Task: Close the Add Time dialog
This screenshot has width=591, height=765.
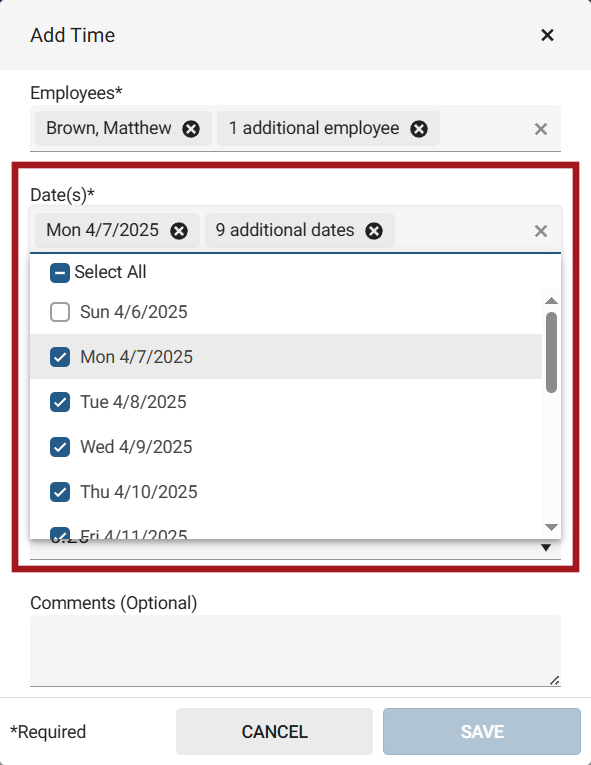Action: pyautogui.click(x=547, y=35)
